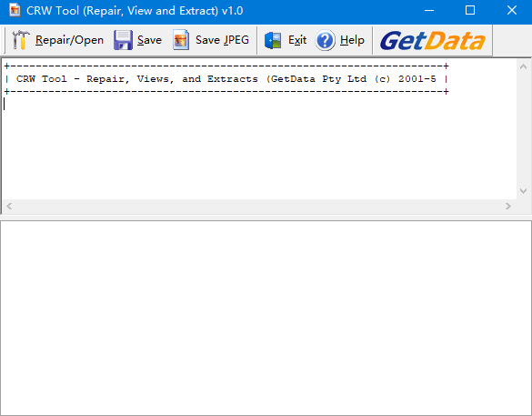
Task: Click the CRW Tool title bar app icon
Action: [15, 10]
